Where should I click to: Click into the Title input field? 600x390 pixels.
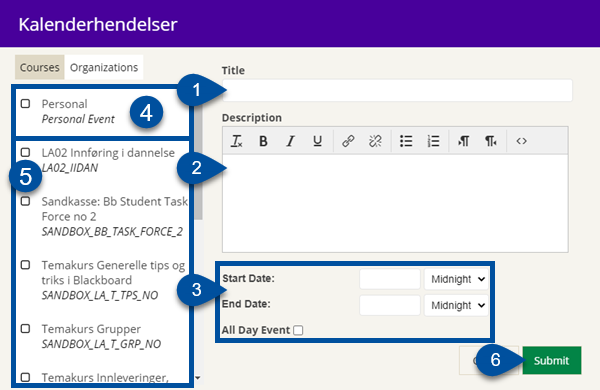pos(397,90)
